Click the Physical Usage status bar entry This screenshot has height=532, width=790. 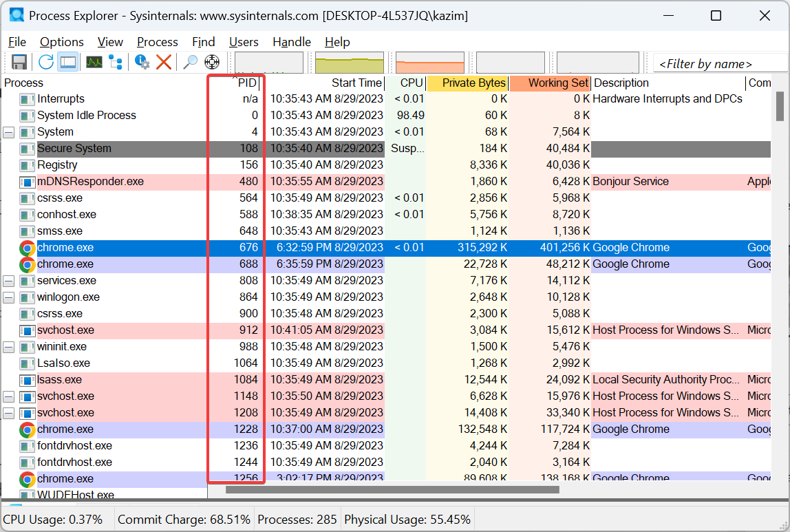[407, 520]
